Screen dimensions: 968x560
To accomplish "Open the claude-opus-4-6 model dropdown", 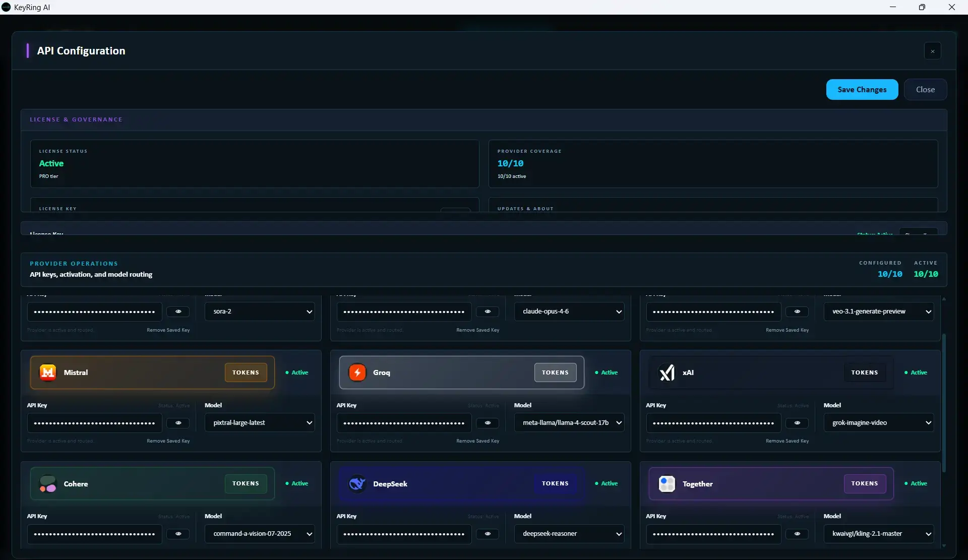I will point(569,312).
